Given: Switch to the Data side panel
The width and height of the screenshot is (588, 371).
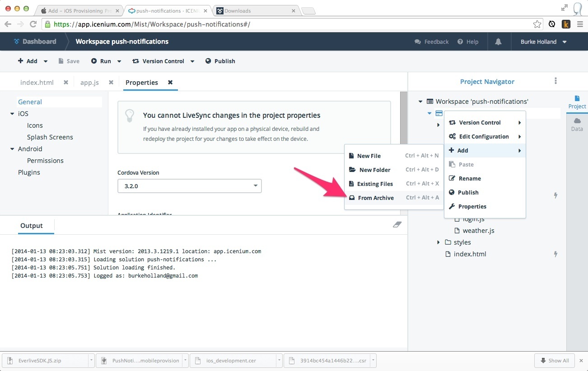Looking at the screenshot, I should tap(577, 124).
